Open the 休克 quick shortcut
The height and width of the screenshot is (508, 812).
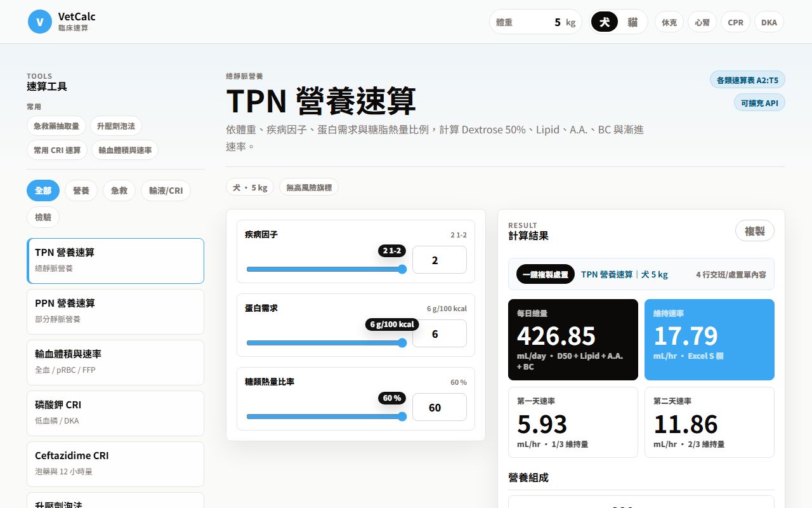pos(669,22)
